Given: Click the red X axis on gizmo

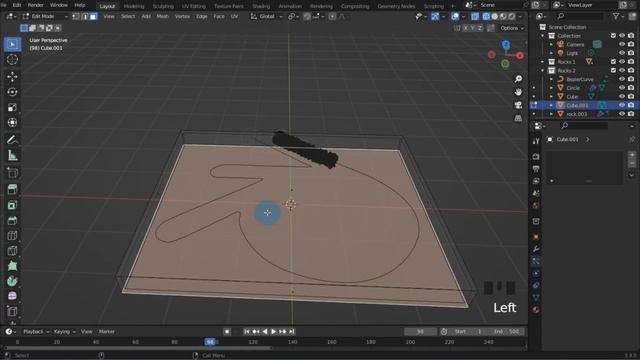Looking at the screenshot, I should tap(520, 56).
